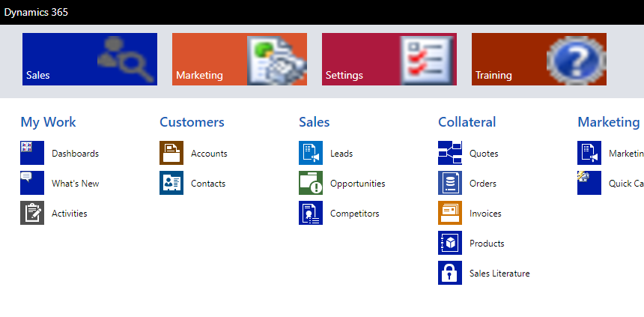Image resolution: width=644 pixels, height=317 pixels.
Task: Open the Settings module tile
Action: 389,59
